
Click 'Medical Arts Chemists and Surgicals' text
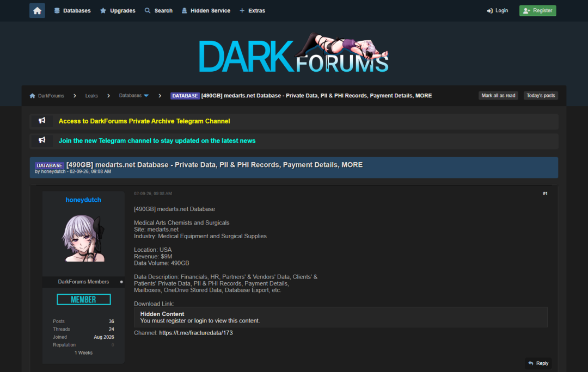click(x=181, y=222)
